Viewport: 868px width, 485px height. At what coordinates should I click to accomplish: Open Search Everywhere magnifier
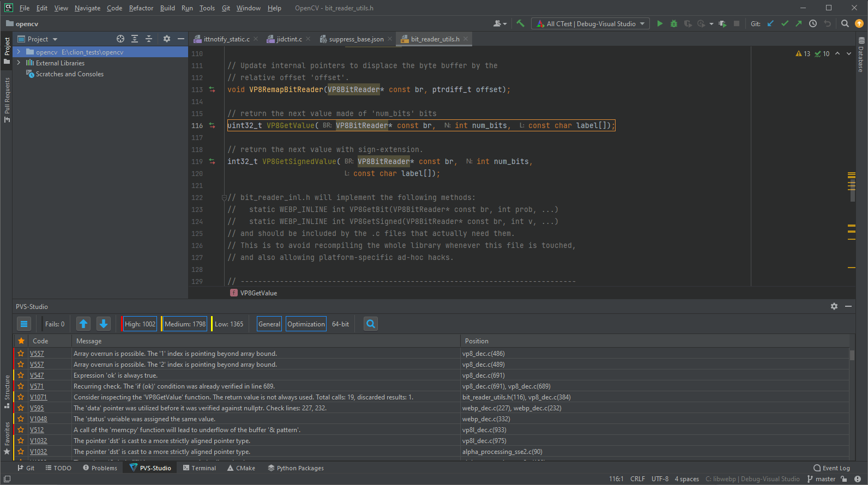click(x=845, y=23)
